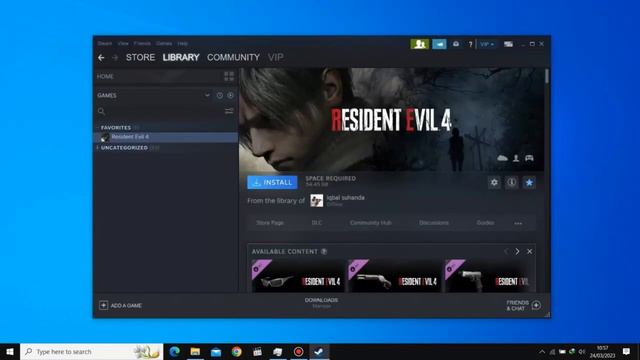The width and height of the screenshot is (640, 360).
Task: Dismiss the Available Content section
Action: (529, 251)
